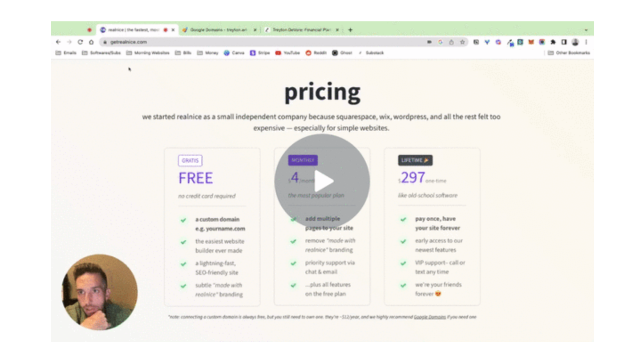Switch to the realnice browser tab
The width and height of the screenshot is (640, 364).
point(137,30)
